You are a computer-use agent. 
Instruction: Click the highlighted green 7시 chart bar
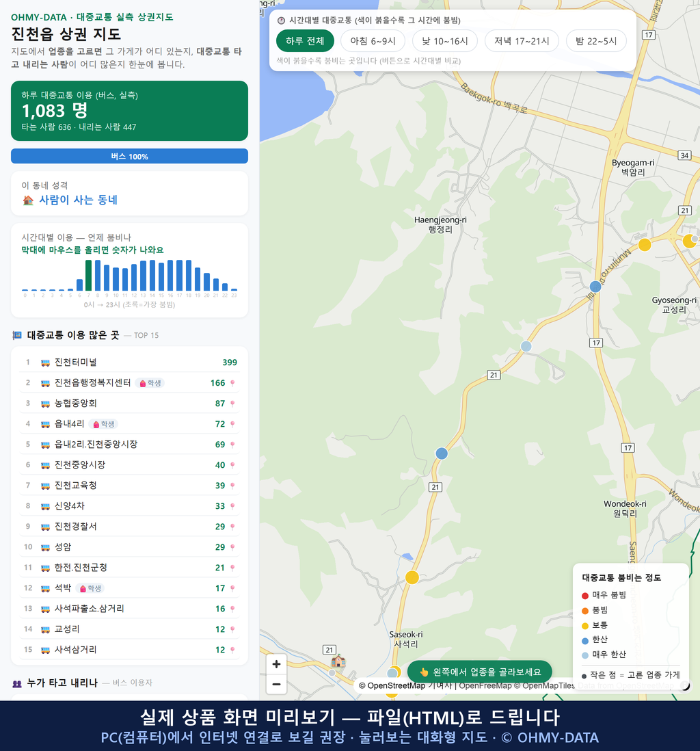tap(89, 276)
